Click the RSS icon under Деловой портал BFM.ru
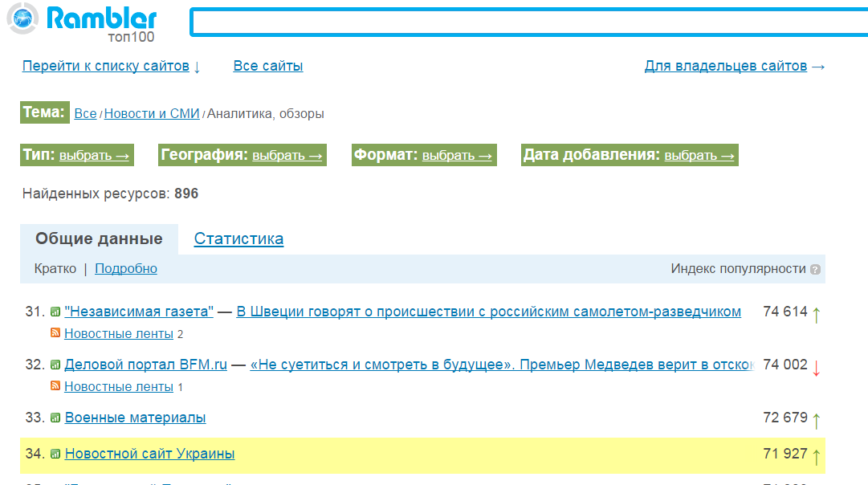The width and height of the screenshot is (868, 485). coord(55,386)
